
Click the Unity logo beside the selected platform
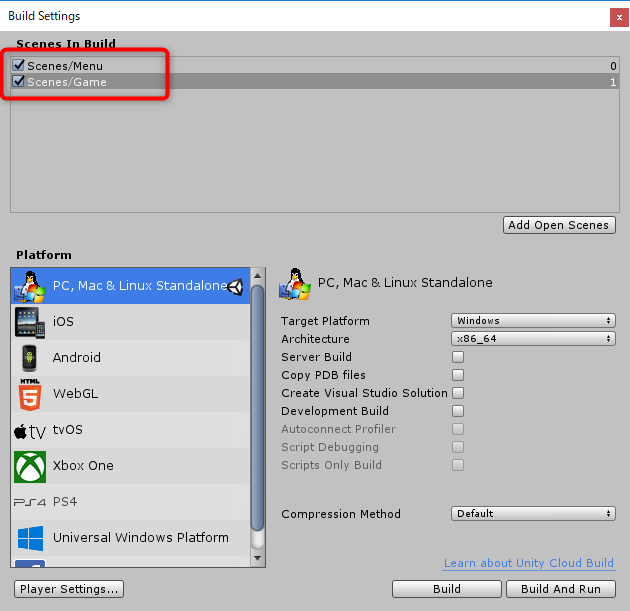pyautogui.click(x=235, y=287)
